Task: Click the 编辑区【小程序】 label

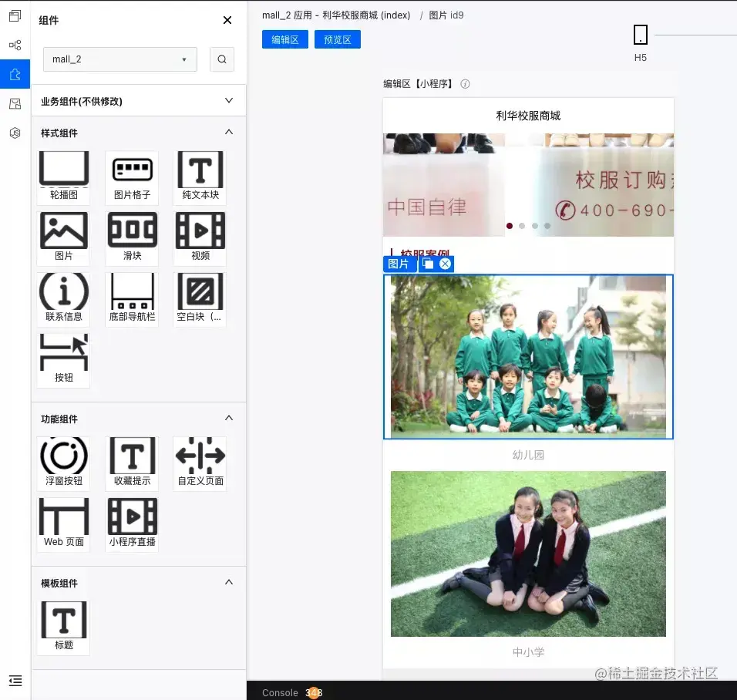Action: [419, 84]
